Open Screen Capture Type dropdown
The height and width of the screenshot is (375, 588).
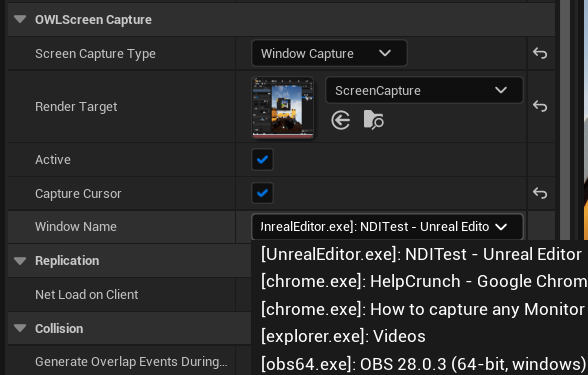point(329,53)
